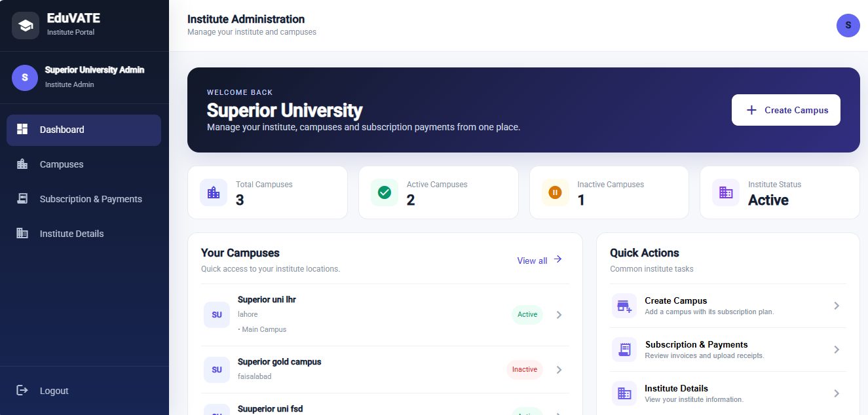Open Institute Details in the sidebar
Viewport: 868px width, 415px height.
pos(84,234)
